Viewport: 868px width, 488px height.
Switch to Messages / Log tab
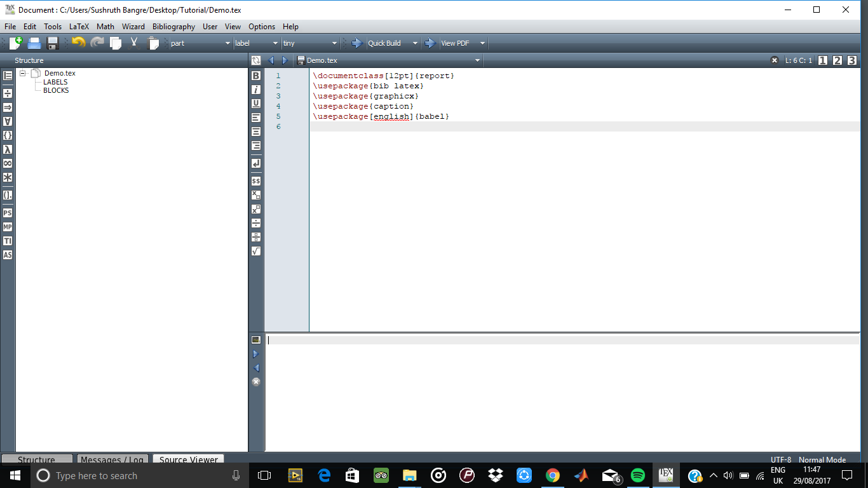[113, 459]
